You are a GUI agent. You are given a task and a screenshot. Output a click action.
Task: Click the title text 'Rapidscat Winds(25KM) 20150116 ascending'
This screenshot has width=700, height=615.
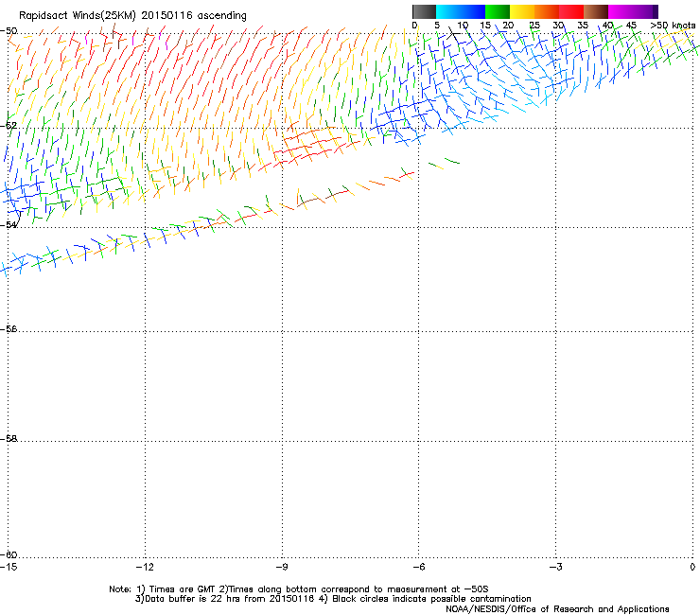[132, 16]
